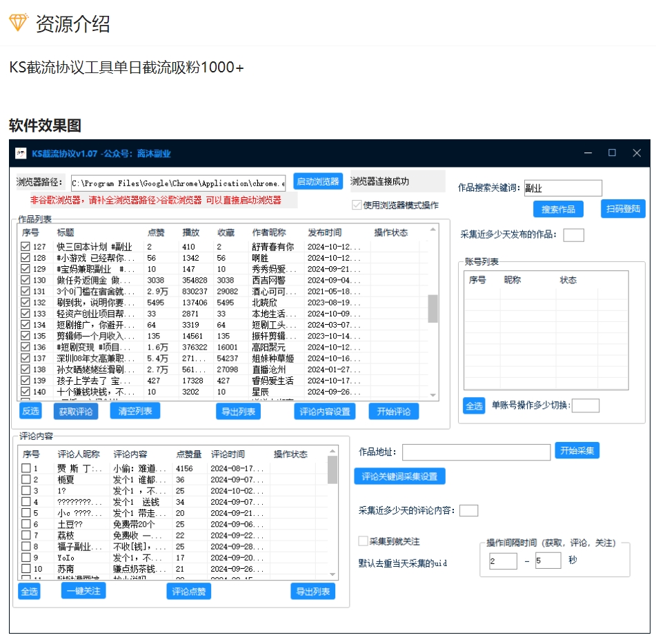Maximize the KS截流协议 window
Screen dimensions: 656x644
click(x=612, y=152)
